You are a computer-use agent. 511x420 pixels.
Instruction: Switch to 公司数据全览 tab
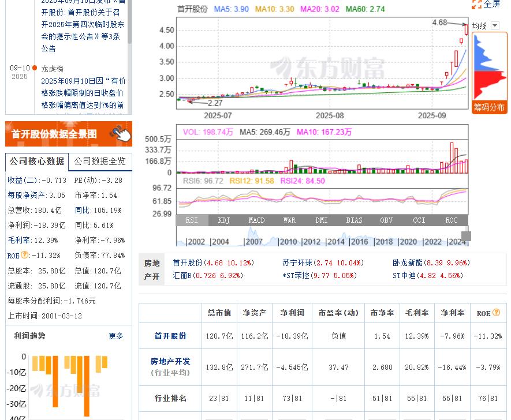pos(100,161)
